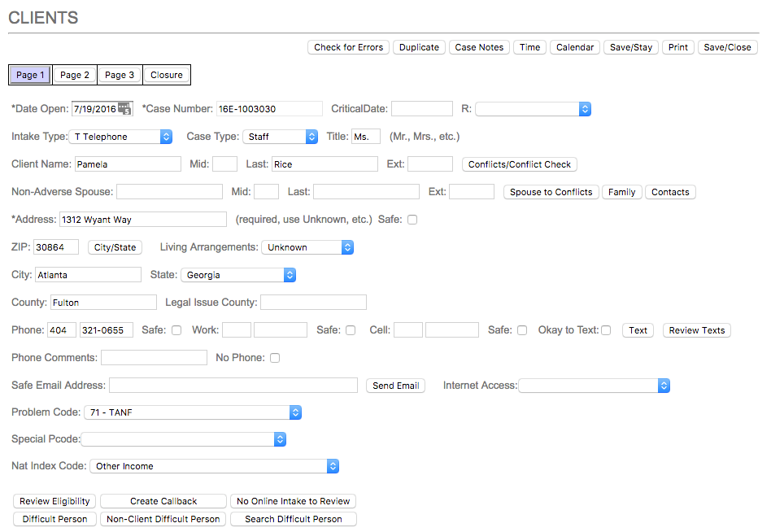Expand the Intake Type dropdown
771x532 pixels.
(x=120, y=137)
